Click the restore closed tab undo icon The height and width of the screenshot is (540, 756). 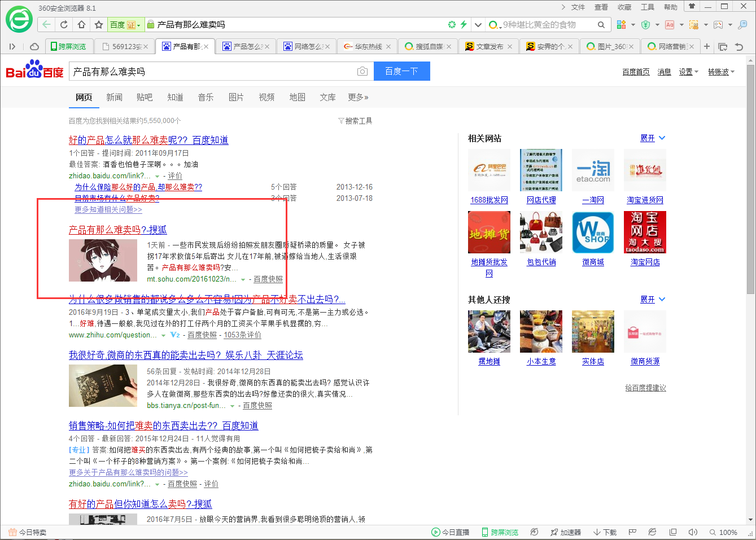tap(739, 46)
